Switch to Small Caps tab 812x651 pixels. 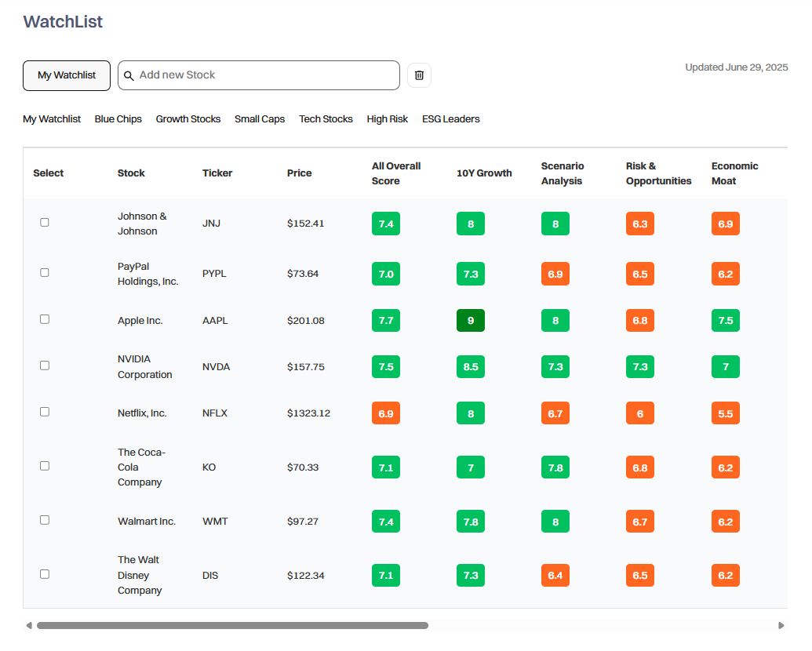(x=260, y=119)
